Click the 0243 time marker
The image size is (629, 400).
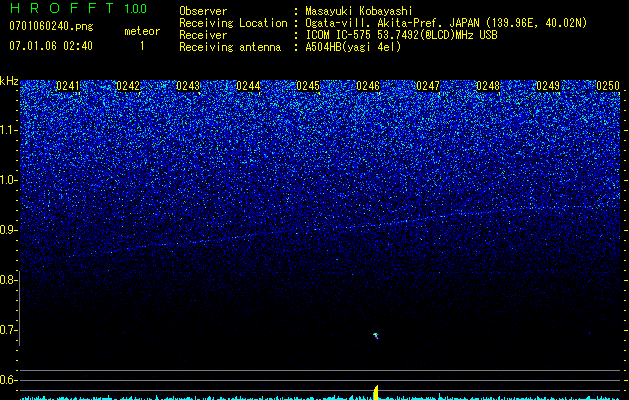(188, 86)
